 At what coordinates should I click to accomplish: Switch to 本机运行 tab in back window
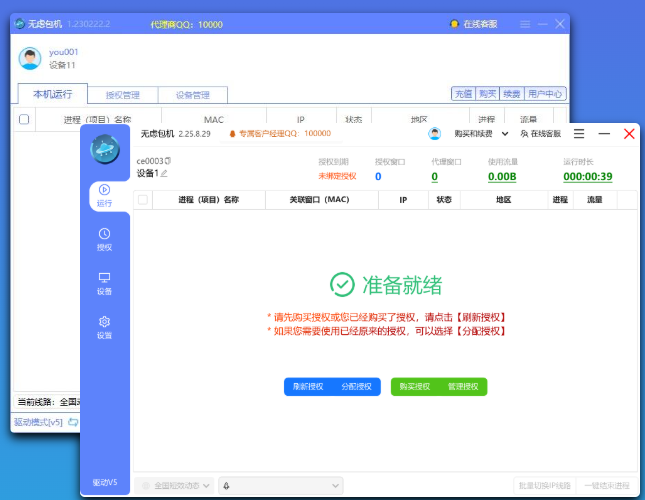point(53,94)
